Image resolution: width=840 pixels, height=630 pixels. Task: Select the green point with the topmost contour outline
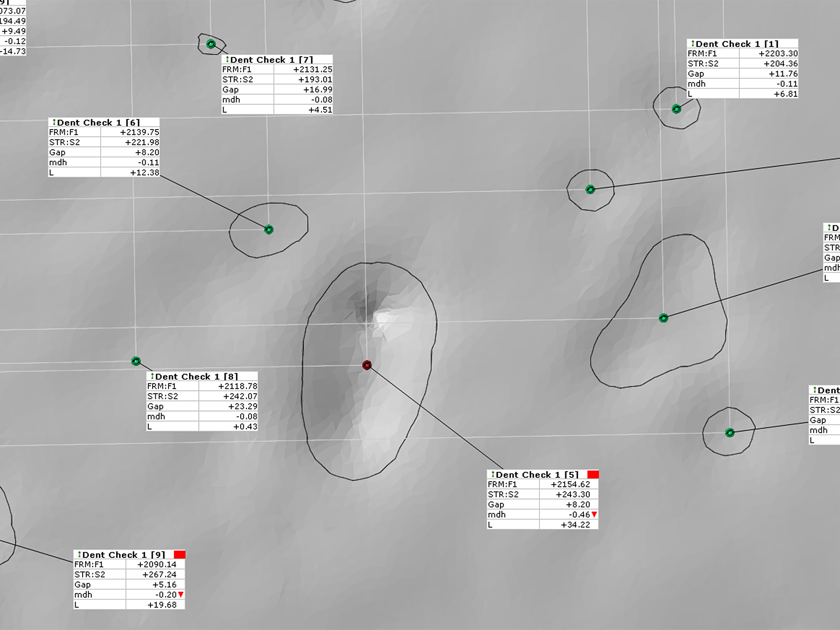(211, 43)
